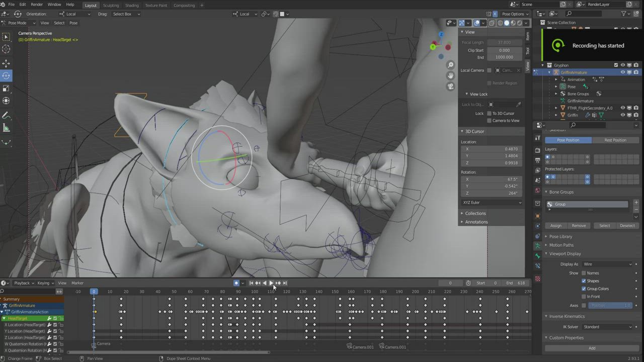
Task: Jump to last frame in timeline
Action: click(x=285, y=283)
